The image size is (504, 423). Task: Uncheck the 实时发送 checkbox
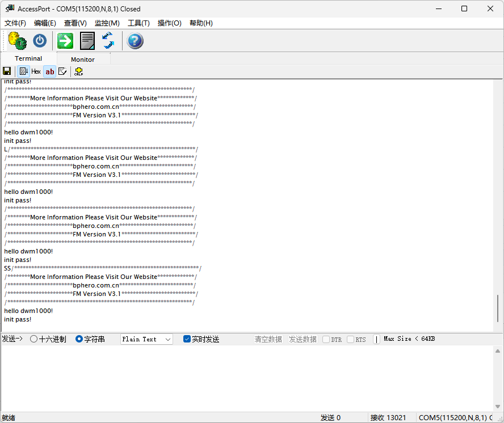point(187,339)
